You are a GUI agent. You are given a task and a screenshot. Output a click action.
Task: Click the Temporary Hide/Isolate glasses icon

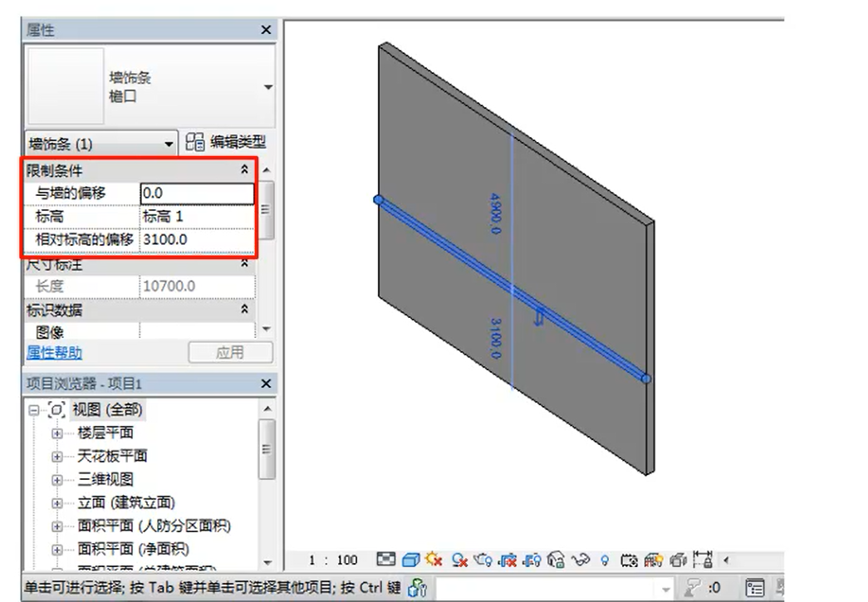click(581, 560)
